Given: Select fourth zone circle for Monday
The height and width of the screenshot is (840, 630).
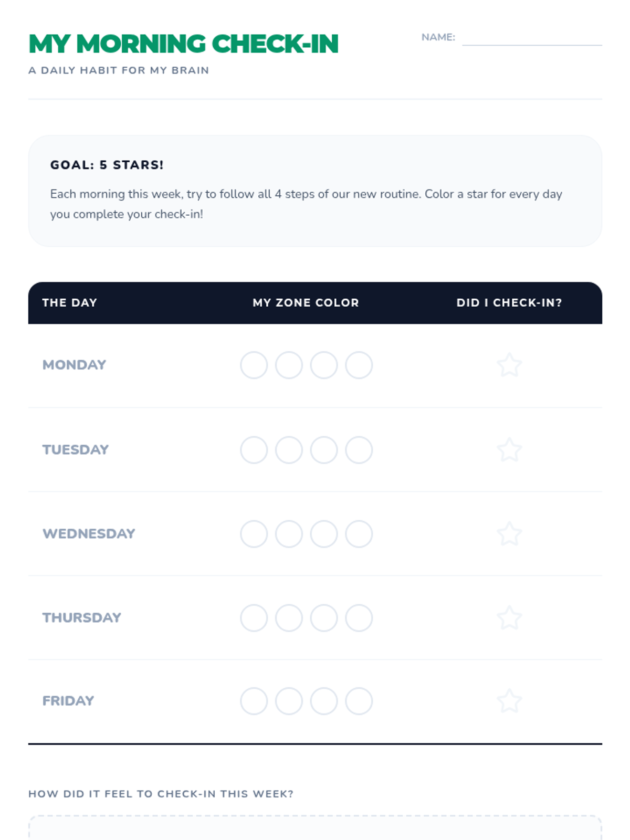Looking at the screenshot, I should (x=359, y=365).
